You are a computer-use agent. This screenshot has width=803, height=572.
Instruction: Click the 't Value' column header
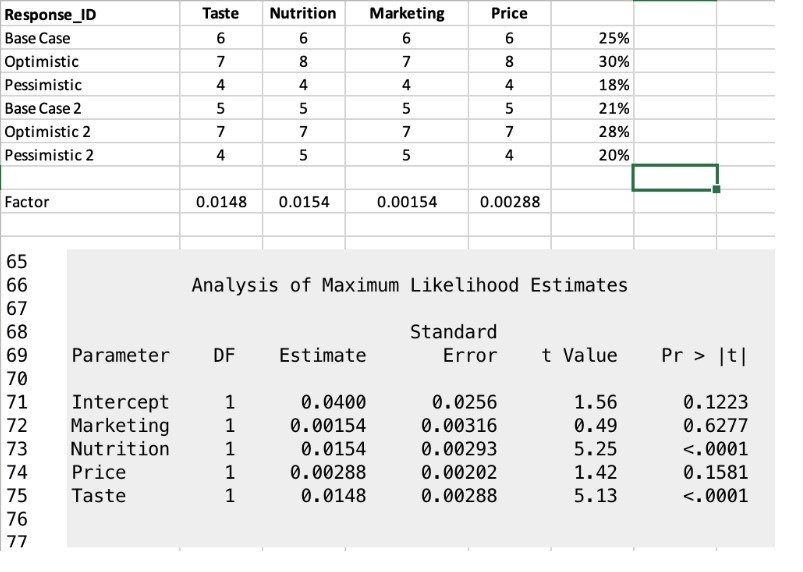click(x=579, y=355)
